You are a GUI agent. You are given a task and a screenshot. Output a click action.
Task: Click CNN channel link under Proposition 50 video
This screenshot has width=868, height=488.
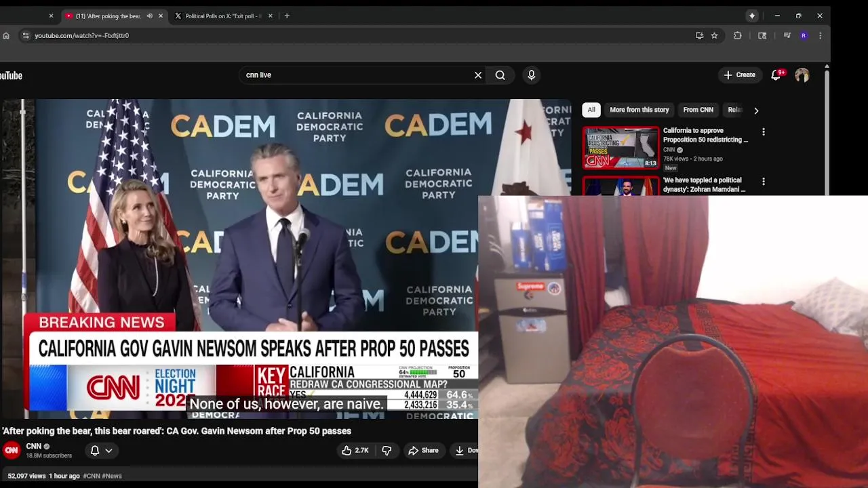669,150
